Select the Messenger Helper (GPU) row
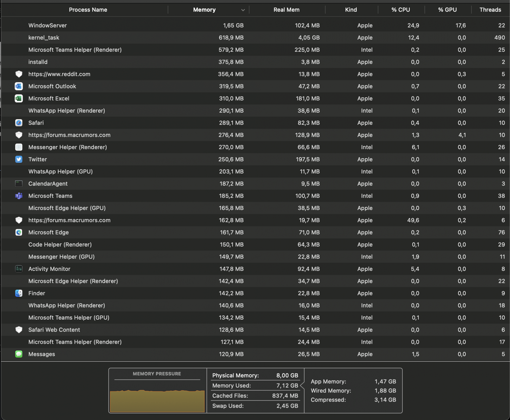 click(x=256, y=257)
